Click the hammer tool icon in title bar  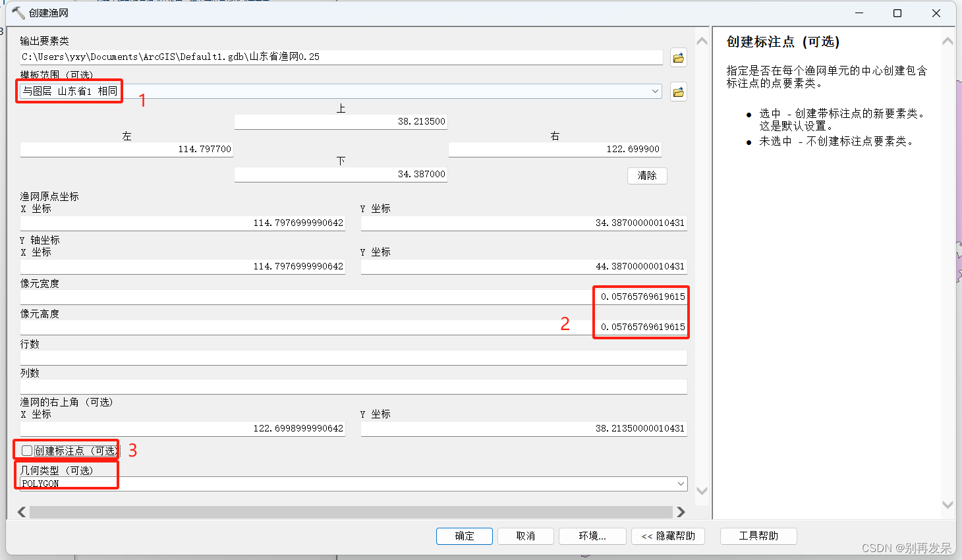point(18,13)
